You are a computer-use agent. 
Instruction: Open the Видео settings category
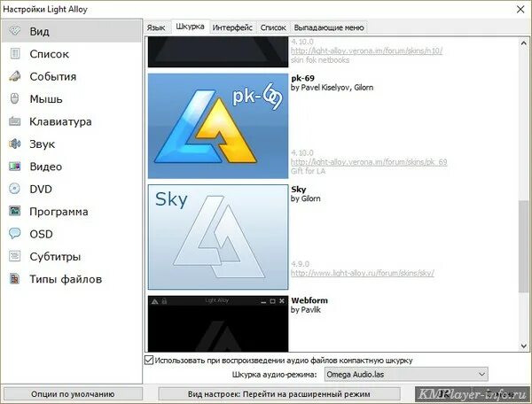(71, 167)
